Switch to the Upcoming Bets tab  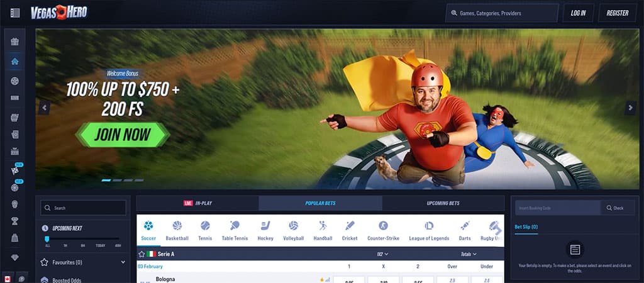point(443,203)
